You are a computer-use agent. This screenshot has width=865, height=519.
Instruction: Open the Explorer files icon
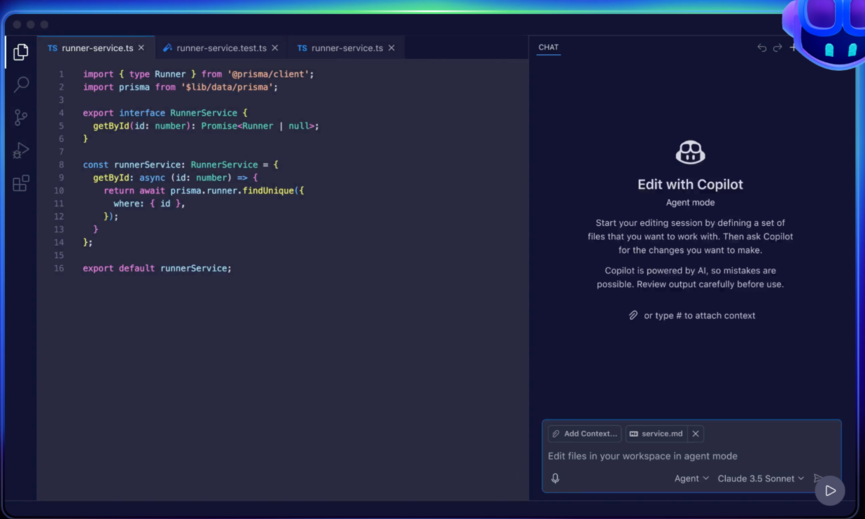[21, 52]
